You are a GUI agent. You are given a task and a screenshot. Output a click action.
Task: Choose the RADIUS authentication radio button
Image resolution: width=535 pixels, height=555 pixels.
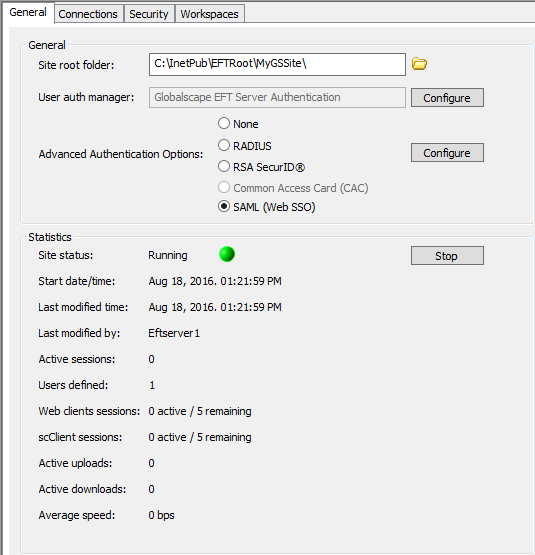click(x=224, y=145)
